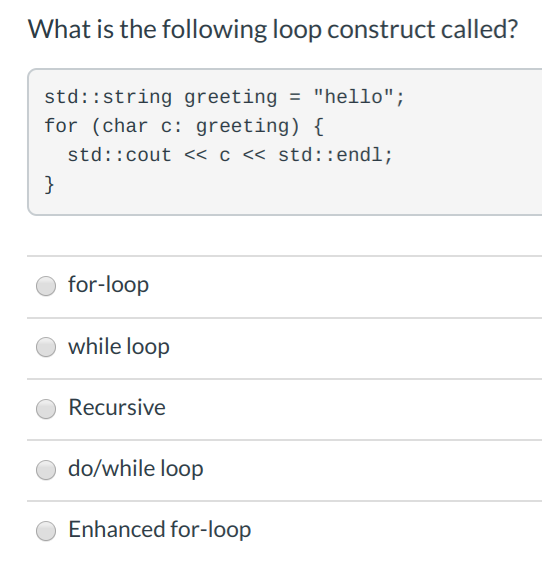This screenshot has height=562, width=542.
Task: Pick the do/while loop radio button
Action: coord(46,470)
